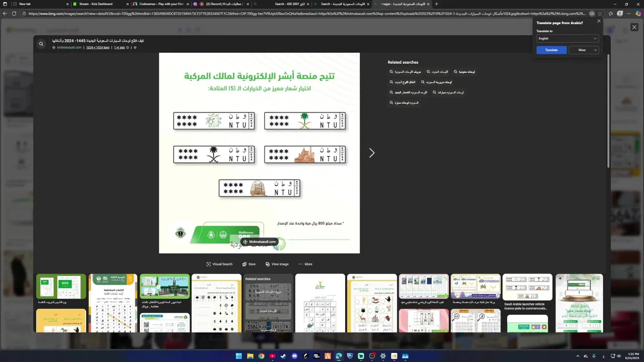Switch to the 430 2001 search tab
Screen dimensions: 644x362
(282, 4)
